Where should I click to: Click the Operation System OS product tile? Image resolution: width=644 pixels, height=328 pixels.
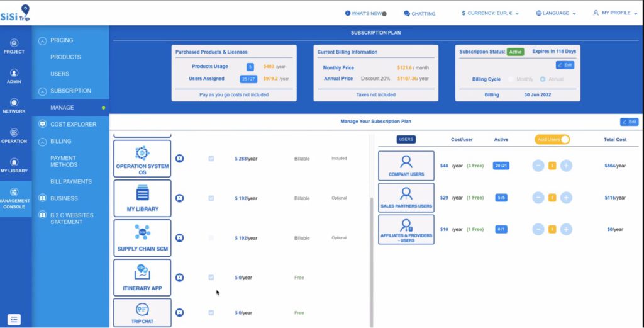[x=142, y=159]
